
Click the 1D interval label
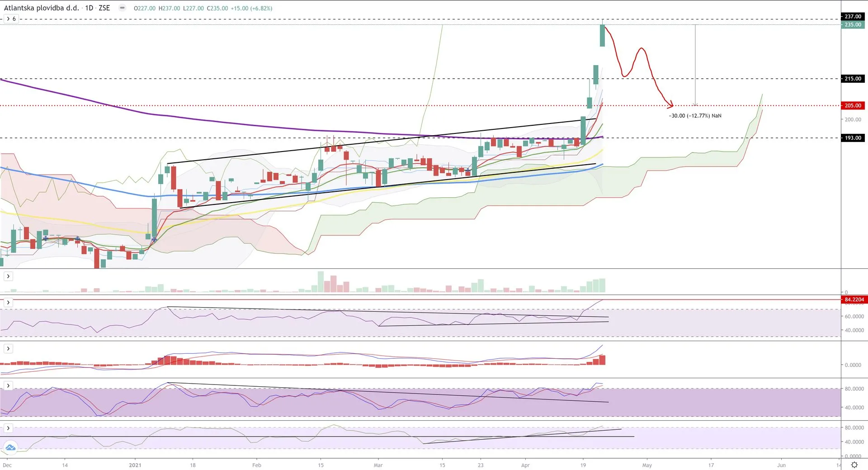click(89, 8)
